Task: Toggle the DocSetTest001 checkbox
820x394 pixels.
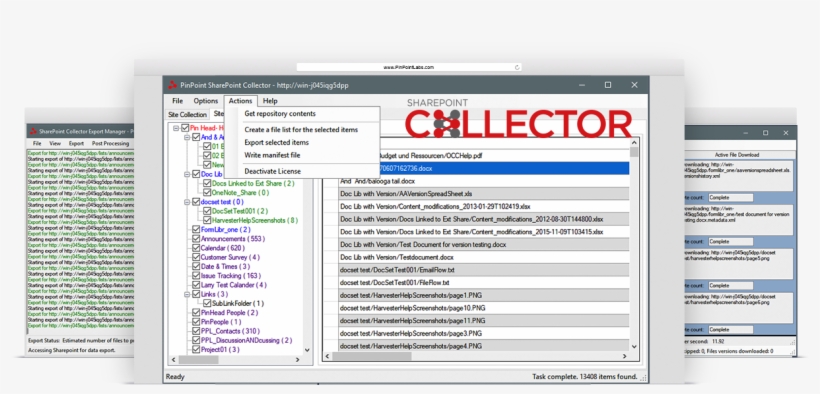Action: (207, 211)
